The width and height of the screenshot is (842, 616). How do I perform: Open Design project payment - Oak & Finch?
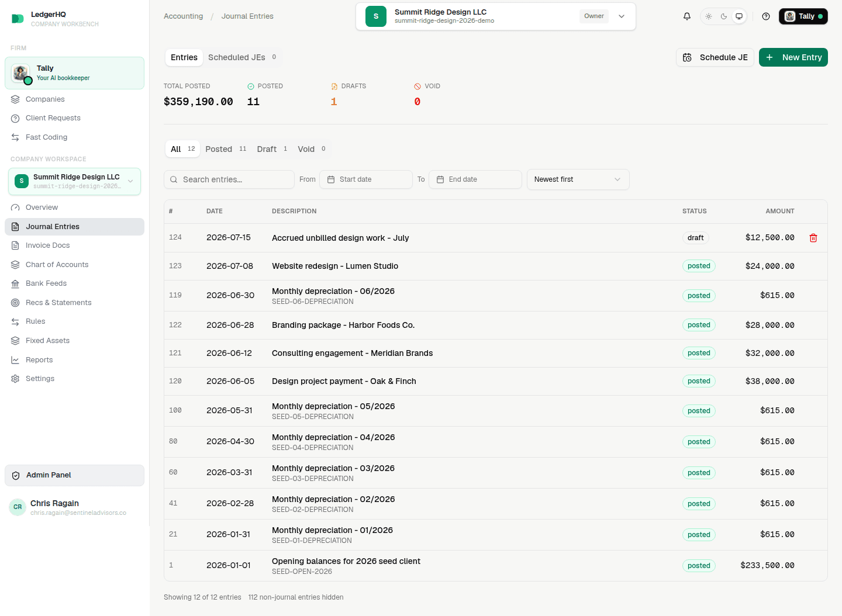coord(496,381)
